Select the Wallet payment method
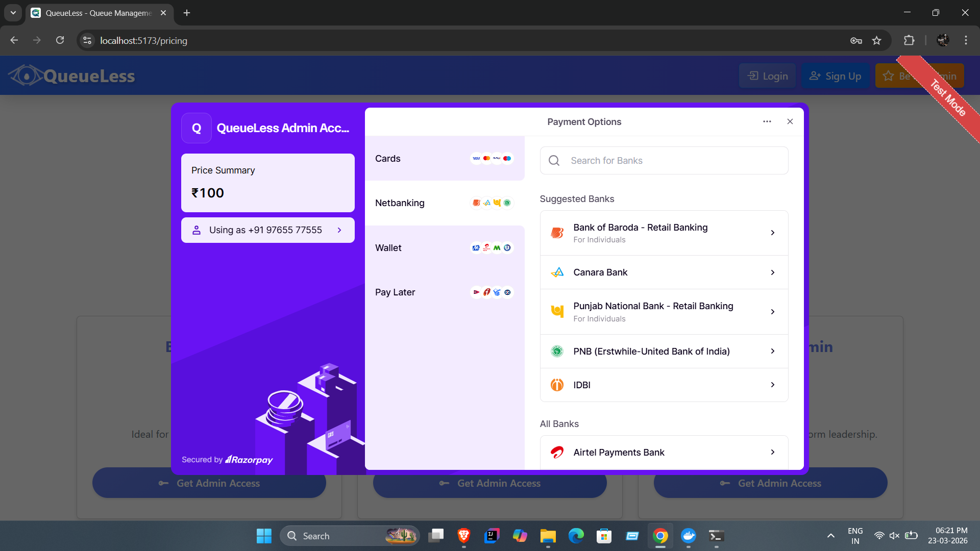 [x=445, y=248]
